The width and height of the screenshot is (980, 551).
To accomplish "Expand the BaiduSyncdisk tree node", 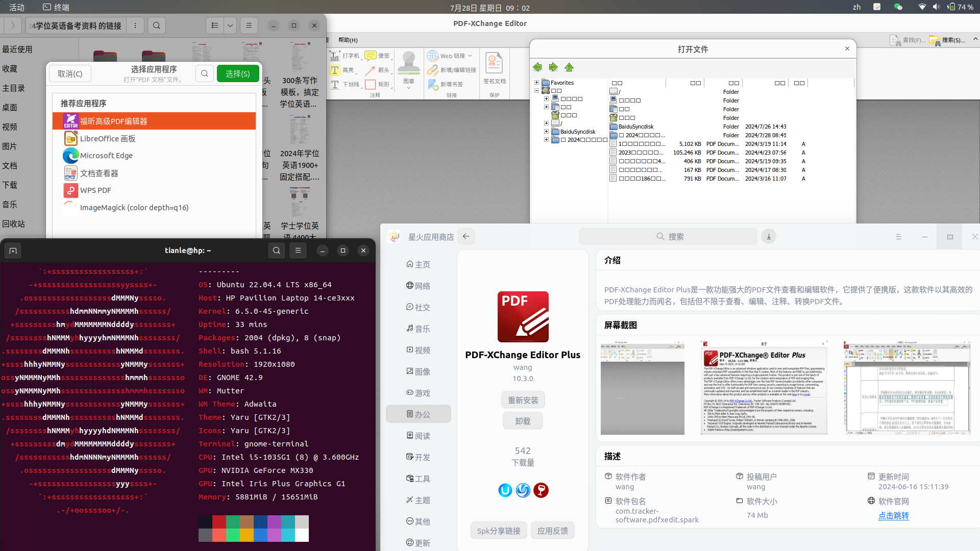I will [x=546, y=132].
